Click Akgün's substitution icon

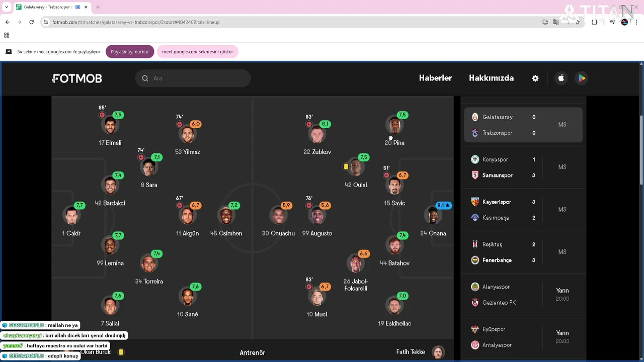(x=179, y=206)
